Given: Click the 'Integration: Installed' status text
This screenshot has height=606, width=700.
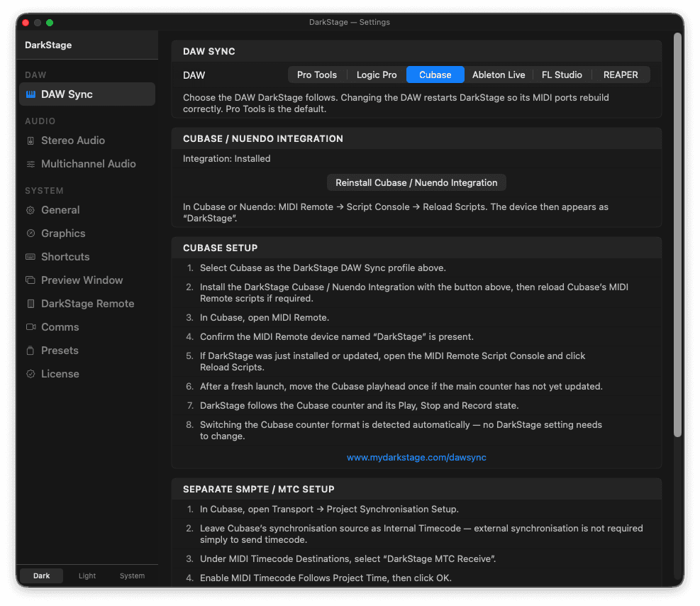Looking at the screenshot, I should point(227,158).
